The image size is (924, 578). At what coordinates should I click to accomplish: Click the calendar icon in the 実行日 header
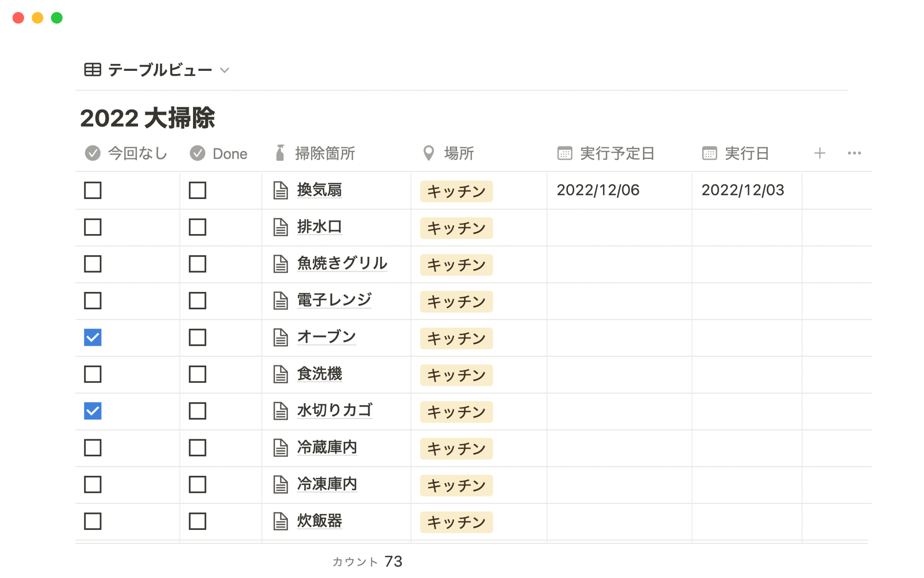709,153
